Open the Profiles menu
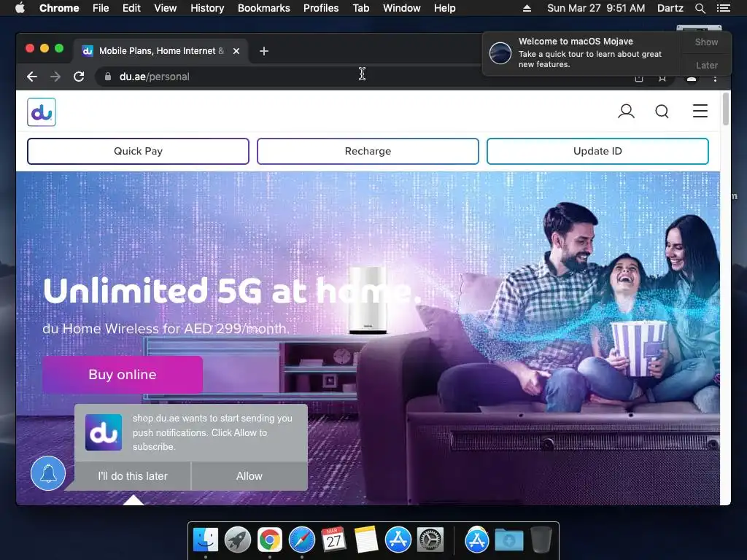 [321, 8]
